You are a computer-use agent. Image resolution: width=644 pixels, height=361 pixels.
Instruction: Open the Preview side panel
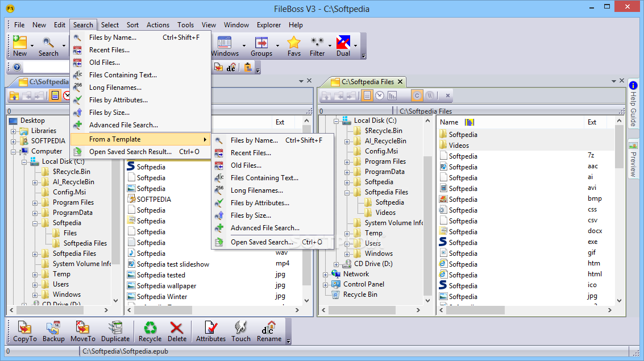tap(633, 159)
